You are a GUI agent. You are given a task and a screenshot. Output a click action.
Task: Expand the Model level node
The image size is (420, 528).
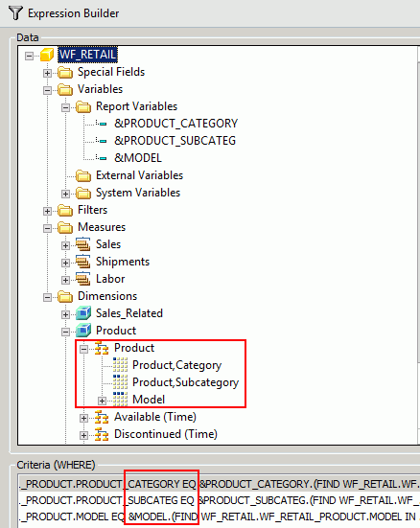click(102, 401)
